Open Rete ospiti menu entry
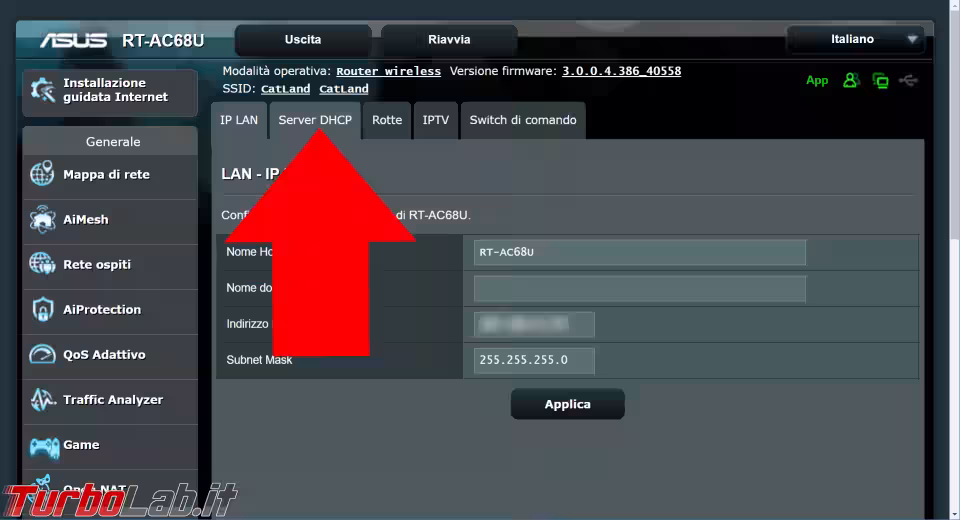The image size is (960, 520). 110,266
